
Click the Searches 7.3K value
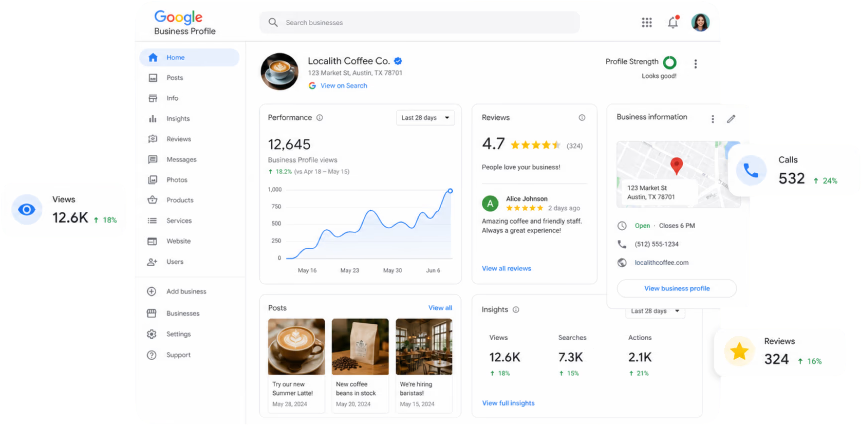click(571, 357)
